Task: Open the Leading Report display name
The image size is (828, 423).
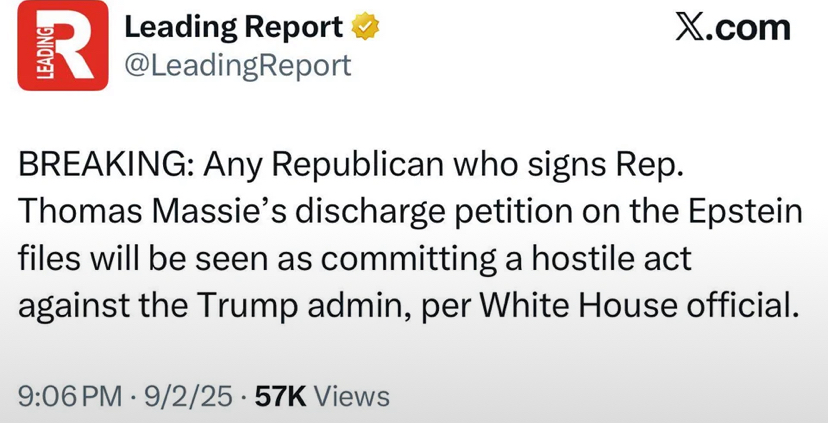Action: [x=233, y=27]
